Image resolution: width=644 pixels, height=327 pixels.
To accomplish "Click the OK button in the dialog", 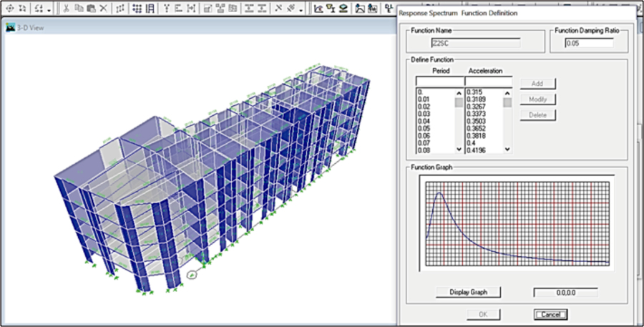I will [484, 315].
